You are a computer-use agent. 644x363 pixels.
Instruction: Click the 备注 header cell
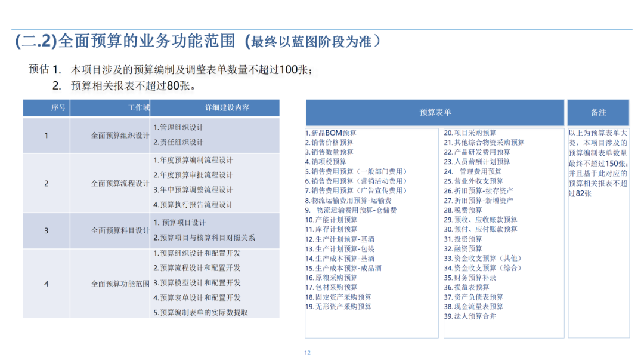click(599, 112)
